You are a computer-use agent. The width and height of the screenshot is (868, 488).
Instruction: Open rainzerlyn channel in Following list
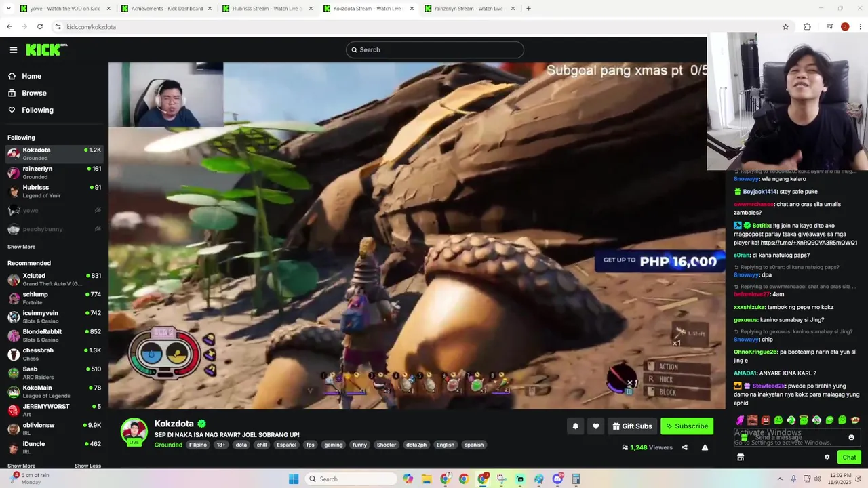pos(54,172)
